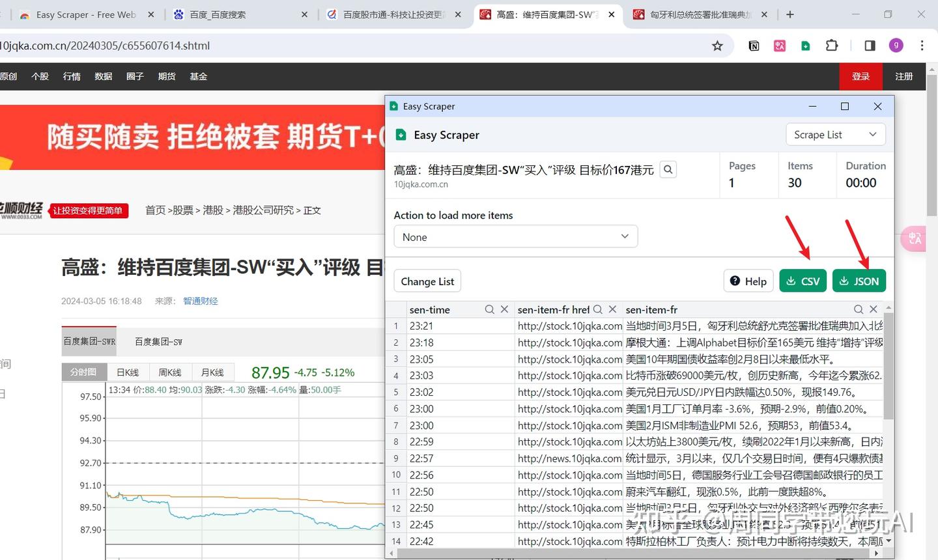Screen dimensions: 938x560
Task: Bookmark the page via the star icon
Action: coord(717,46)
